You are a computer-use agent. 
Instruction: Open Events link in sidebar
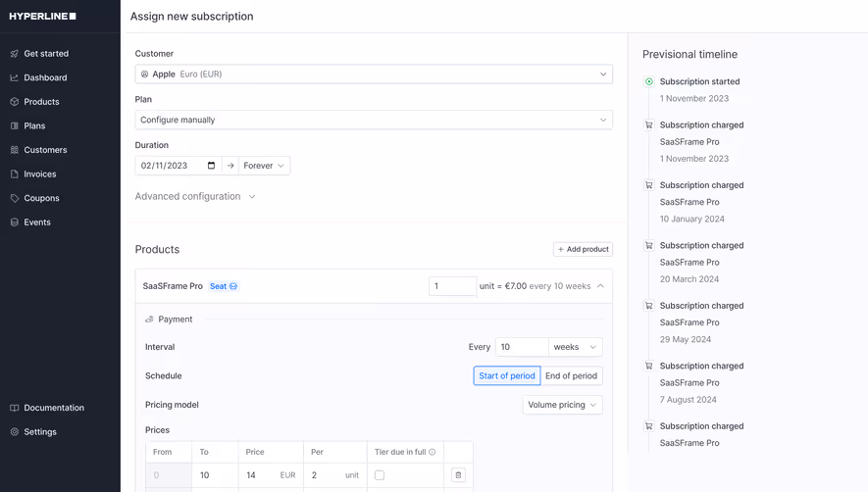pyautogui.click(x=37, y=222)
